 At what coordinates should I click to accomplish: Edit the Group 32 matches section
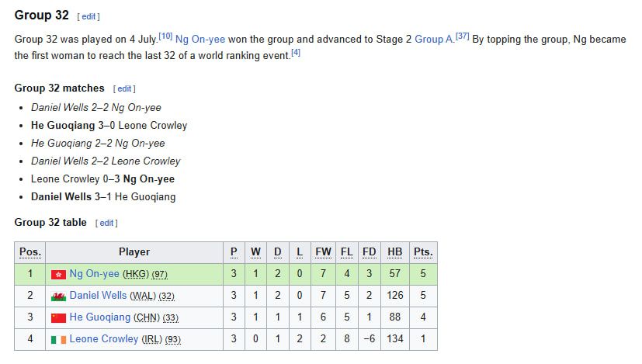[124, 88]
